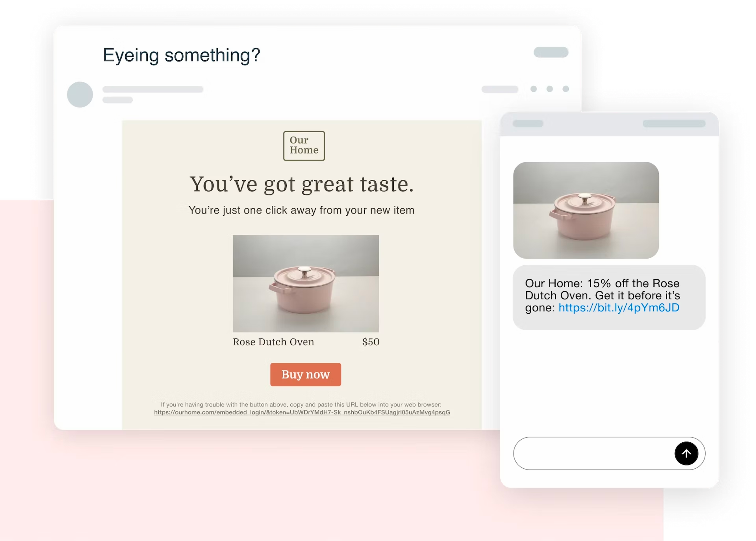Click the placeholder sender name bar

click(x=153, y=89)
